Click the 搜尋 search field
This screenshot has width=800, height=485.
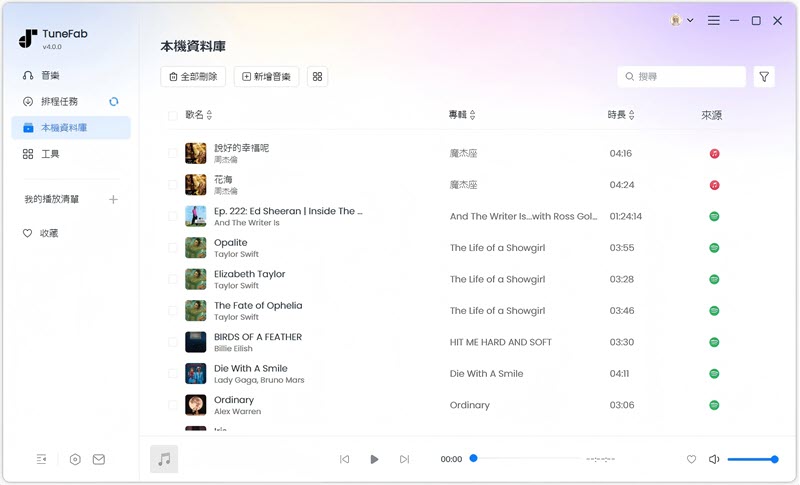682,76
